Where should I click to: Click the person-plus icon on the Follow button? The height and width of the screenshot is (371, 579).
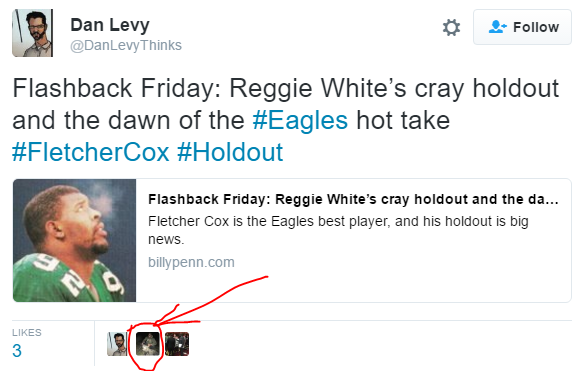coord(497,27)
